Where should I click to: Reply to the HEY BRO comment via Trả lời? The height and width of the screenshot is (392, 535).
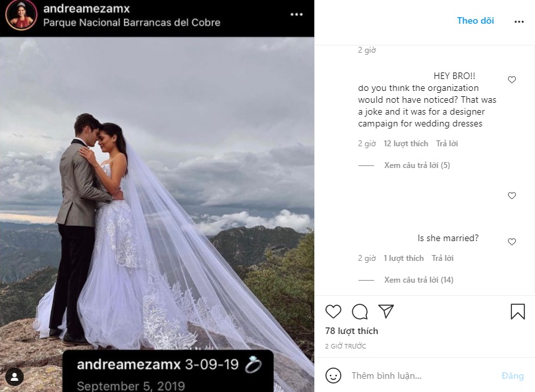(x=447, y=143)
